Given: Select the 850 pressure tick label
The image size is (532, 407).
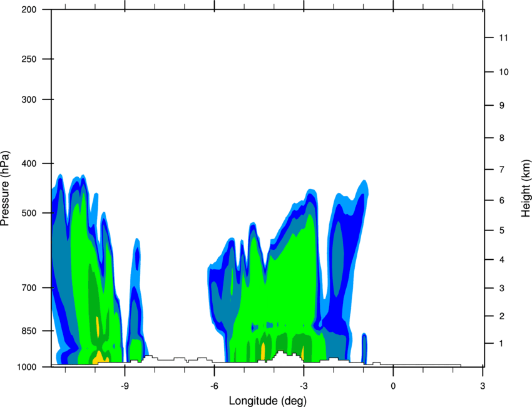Looking at the screenshot, I should click(29, 331).
